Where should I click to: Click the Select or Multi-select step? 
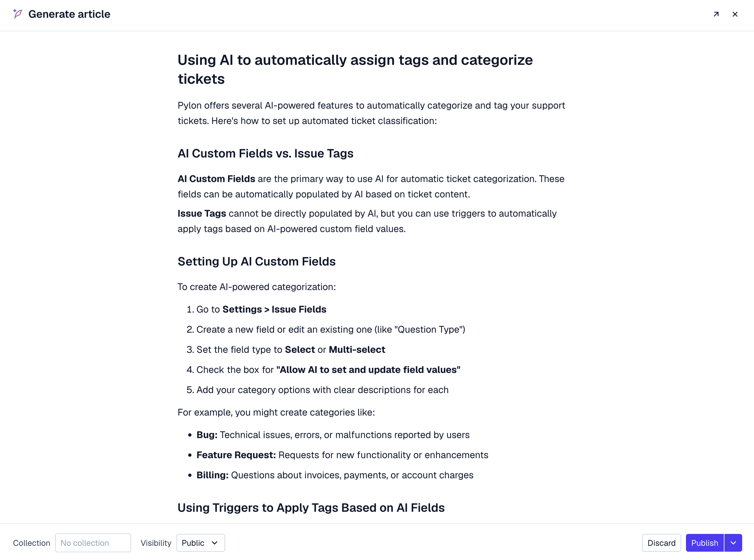click(x=291, y=350)
